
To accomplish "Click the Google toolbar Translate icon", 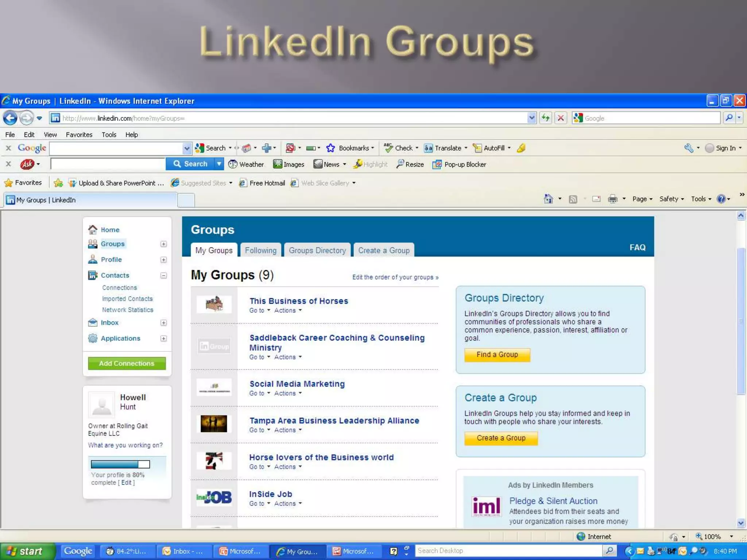I will coord(428,148).
